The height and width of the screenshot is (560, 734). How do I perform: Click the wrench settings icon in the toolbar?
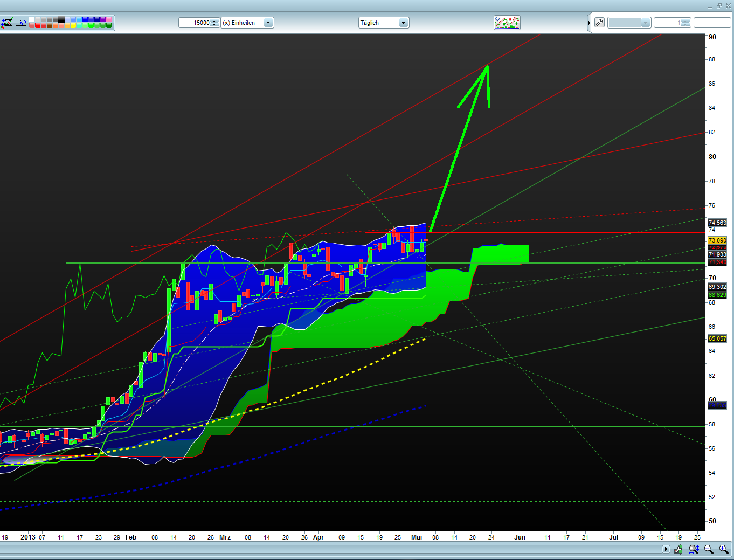point(599,23)
